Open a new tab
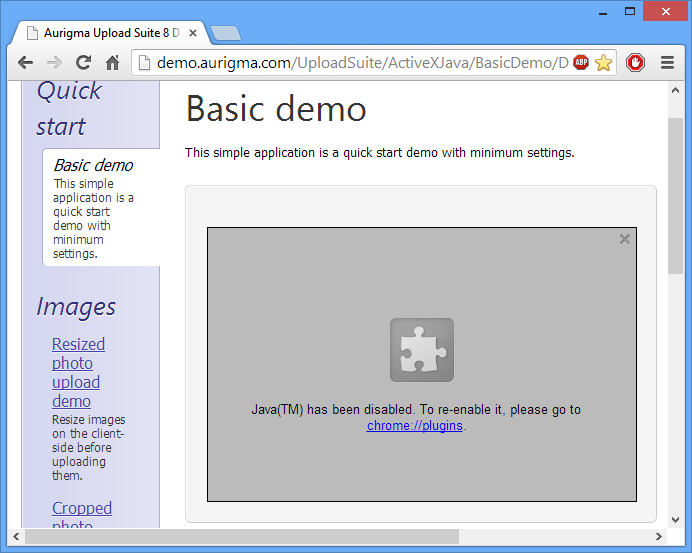The width and height of the screenshot is (692, 553). point(226,33)
